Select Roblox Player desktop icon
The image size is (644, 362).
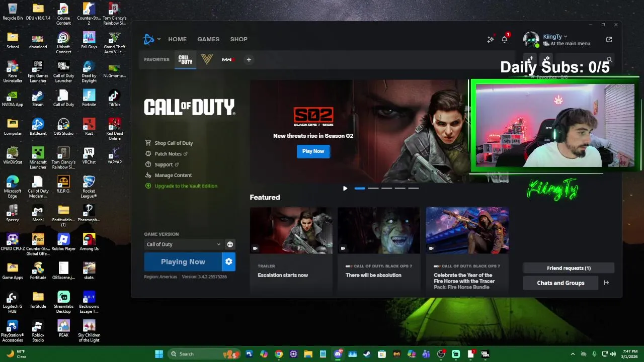pos(63,242)
